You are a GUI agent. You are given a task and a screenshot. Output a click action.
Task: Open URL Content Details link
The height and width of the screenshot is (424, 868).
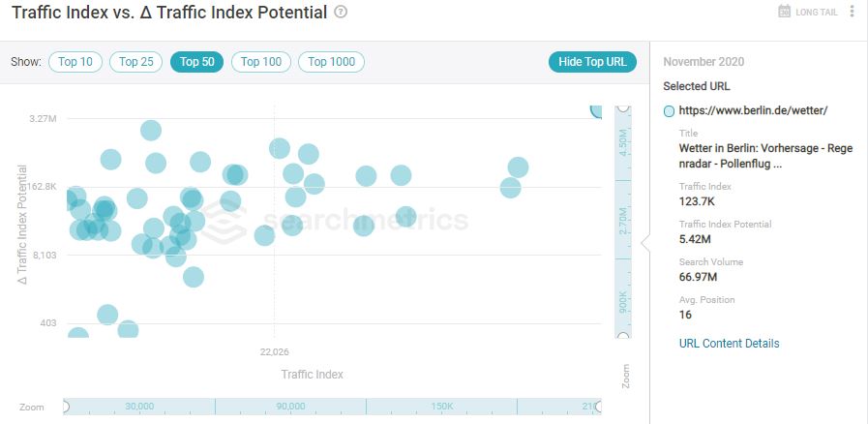coord(729,344)
